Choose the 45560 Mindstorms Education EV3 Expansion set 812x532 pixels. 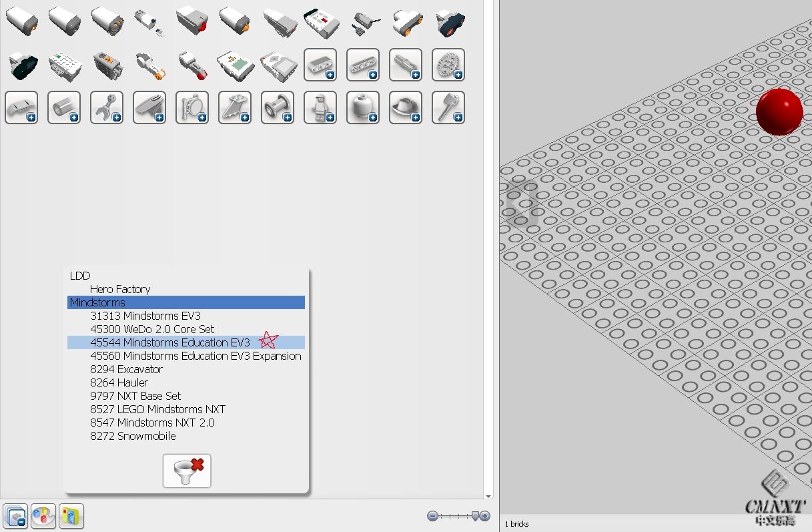coord(195,356)
